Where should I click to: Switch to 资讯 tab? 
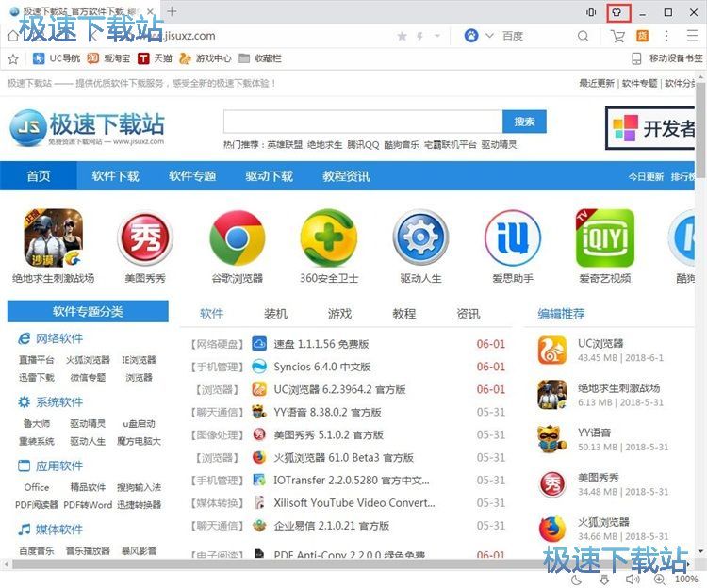[x=468, y=314]
